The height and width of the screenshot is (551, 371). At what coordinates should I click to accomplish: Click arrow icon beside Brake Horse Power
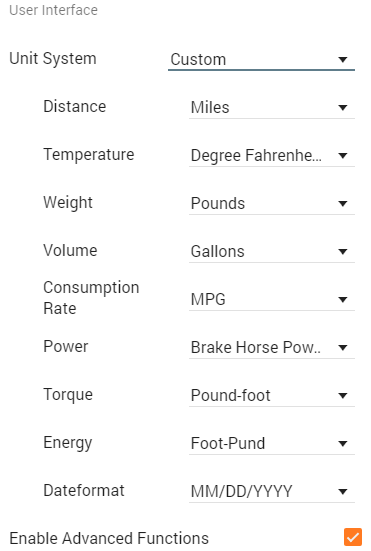[343, 348]
